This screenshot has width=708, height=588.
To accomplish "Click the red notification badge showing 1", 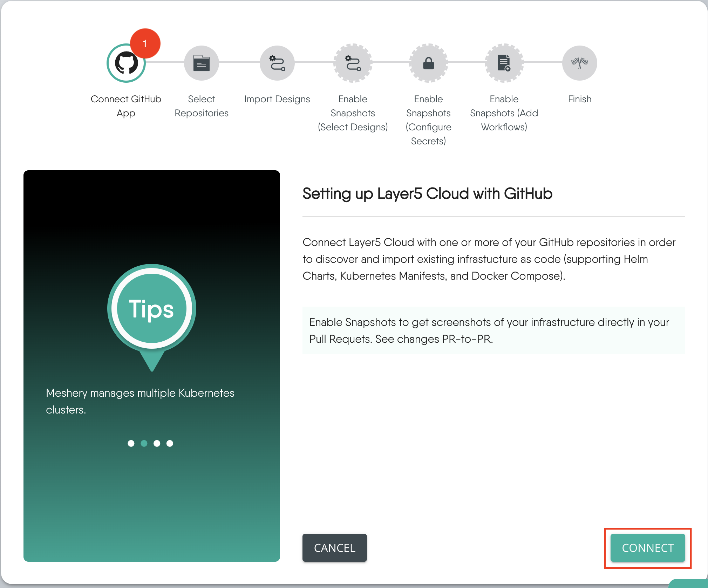I will pos(145,42).
